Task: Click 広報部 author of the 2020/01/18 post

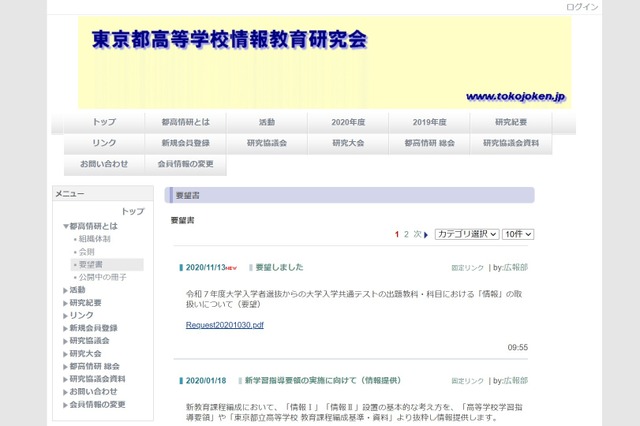Action: (x=516, y=380)
